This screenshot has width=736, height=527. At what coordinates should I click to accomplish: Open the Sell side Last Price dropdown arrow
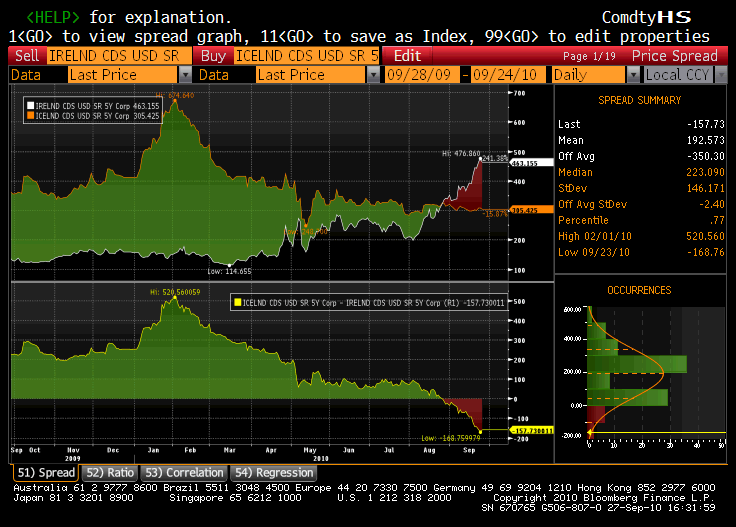[185, 75]
